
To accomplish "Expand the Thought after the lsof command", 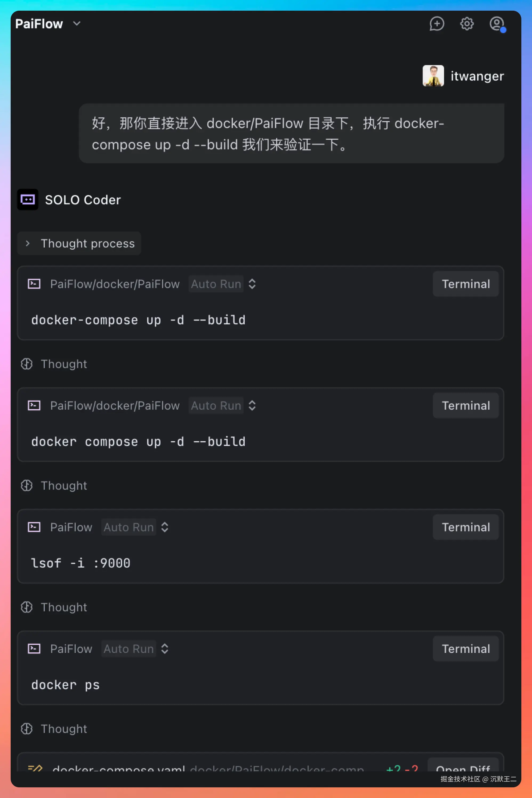I will (64, 607).
